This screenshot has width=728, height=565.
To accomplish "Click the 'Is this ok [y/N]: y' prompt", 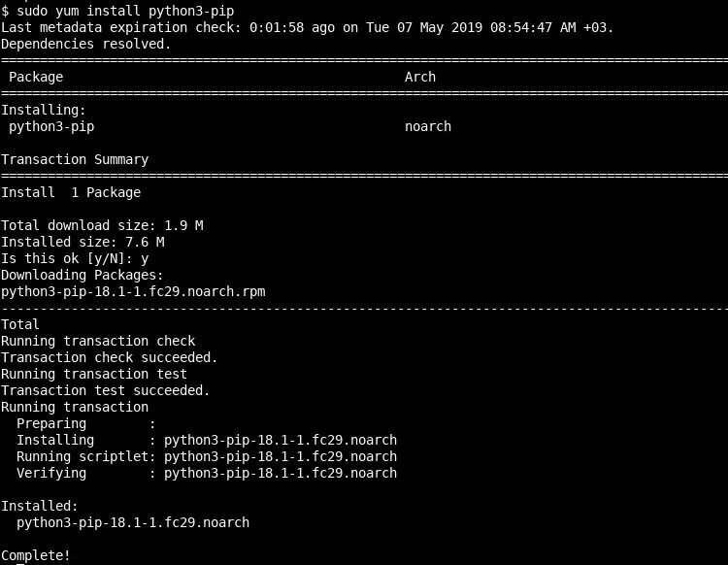I will click(75, 258).
